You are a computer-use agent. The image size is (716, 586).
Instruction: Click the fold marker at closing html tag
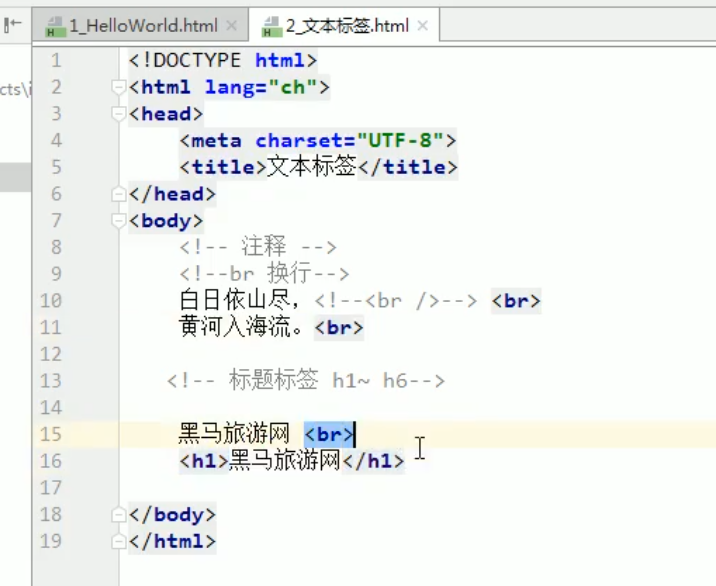pyautogui.click(x=118, y=542)
